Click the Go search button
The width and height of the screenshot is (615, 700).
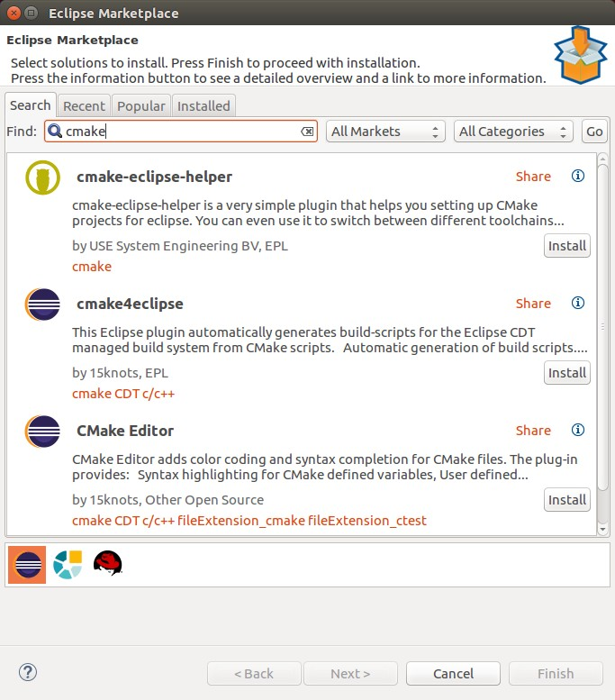594,132
